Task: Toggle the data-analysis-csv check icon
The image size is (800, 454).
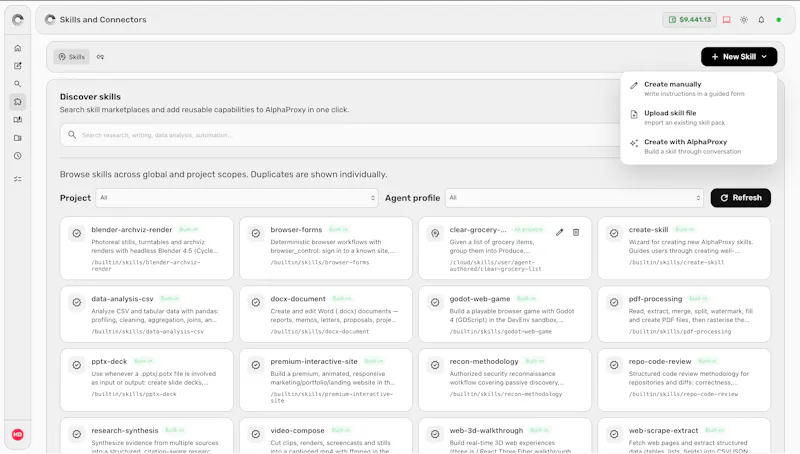Action: (x=77, y=302)
